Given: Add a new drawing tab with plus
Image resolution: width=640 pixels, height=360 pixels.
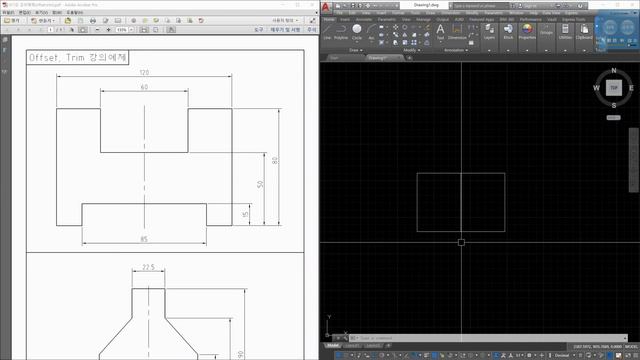Looking at the screenshot, I should [409, 58].
